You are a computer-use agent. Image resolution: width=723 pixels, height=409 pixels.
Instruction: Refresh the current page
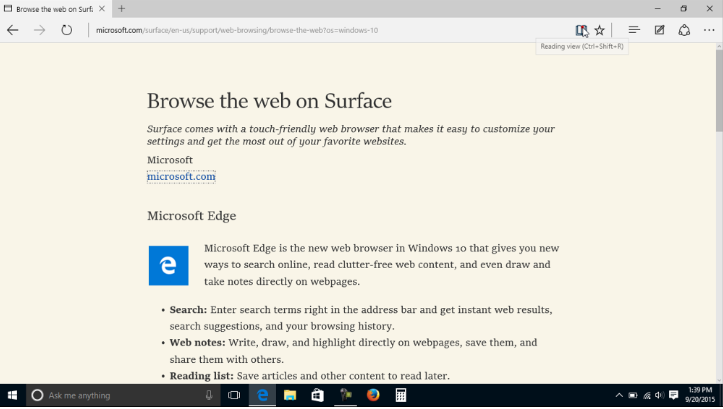tap(66, 30)
